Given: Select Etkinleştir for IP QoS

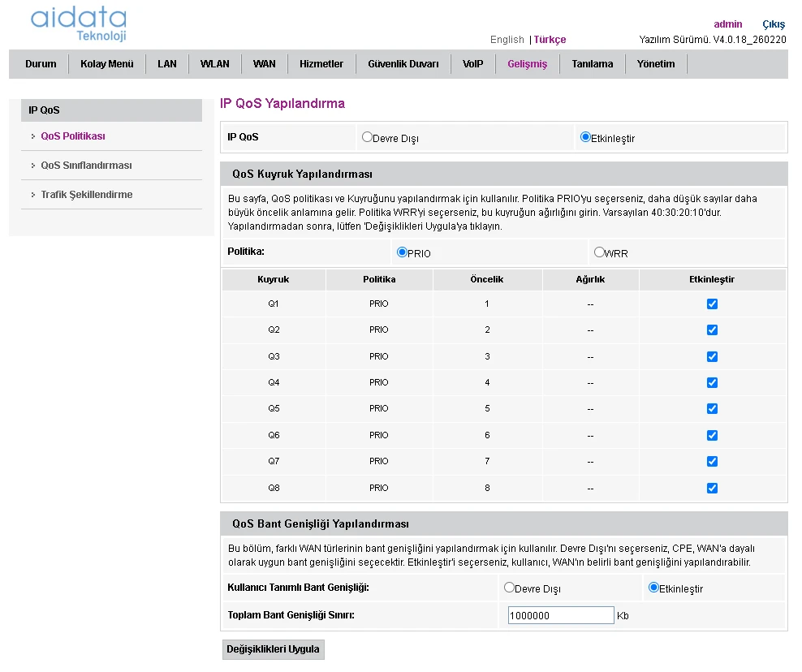Looking at the screenshot, I should tap(585, 137).
